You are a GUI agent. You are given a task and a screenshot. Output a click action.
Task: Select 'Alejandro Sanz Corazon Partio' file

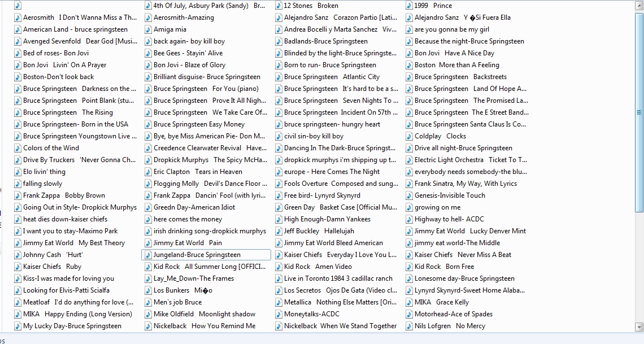coord(341,18)
